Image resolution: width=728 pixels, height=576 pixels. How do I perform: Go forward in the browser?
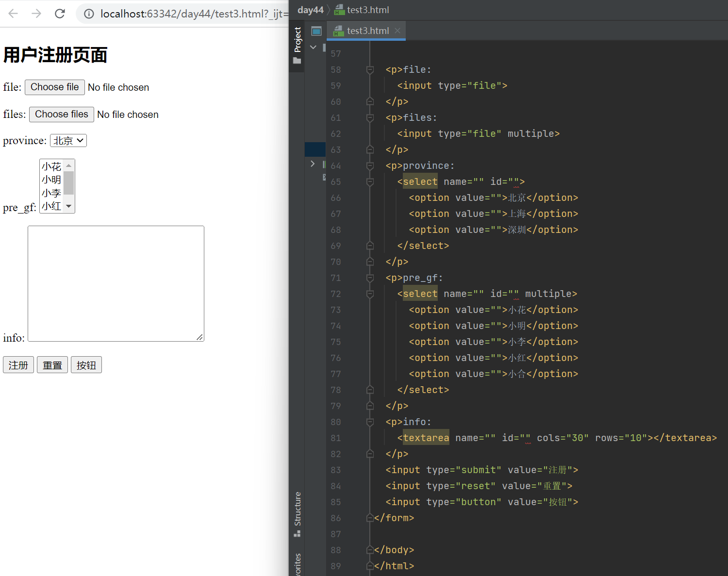point(36,14)
